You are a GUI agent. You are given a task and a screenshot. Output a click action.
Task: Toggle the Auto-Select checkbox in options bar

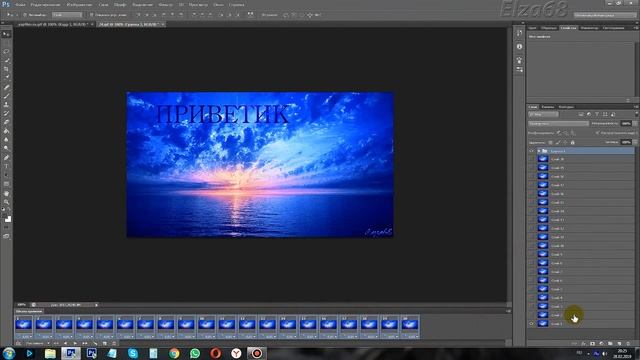(25, 15)
